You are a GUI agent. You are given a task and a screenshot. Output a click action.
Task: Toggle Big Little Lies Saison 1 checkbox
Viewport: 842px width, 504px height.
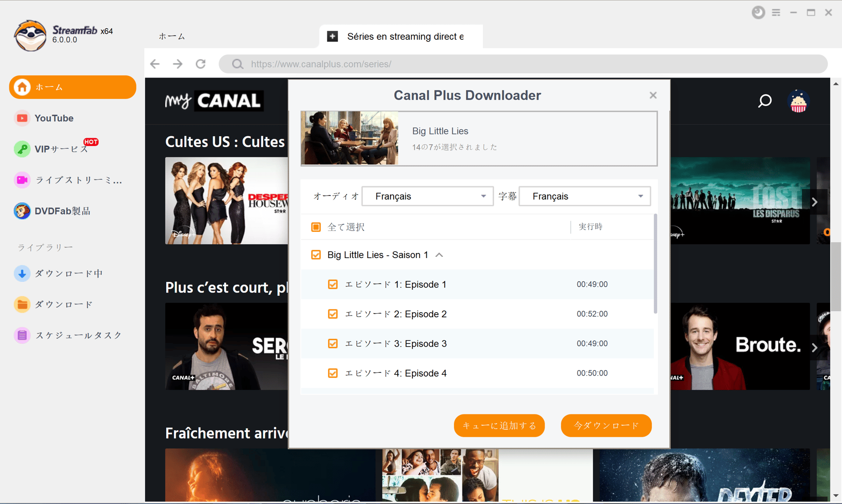pos(316,255)
